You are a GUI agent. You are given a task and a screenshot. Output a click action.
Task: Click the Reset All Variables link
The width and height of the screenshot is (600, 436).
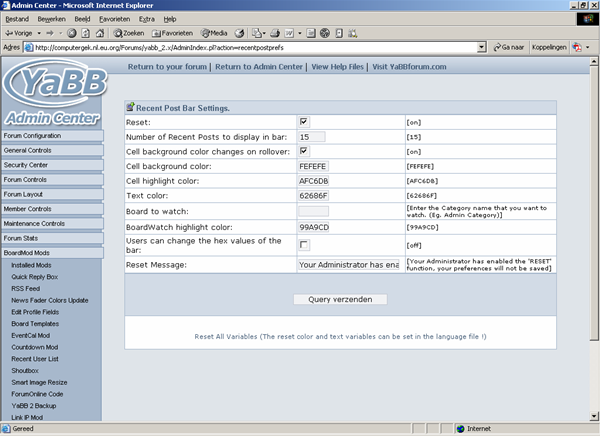340,337
